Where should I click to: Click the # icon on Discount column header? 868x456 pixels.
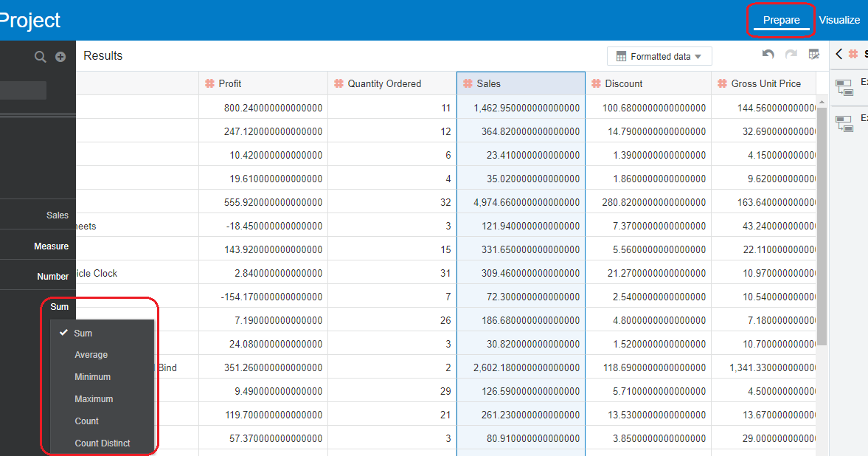coord(596,83)
